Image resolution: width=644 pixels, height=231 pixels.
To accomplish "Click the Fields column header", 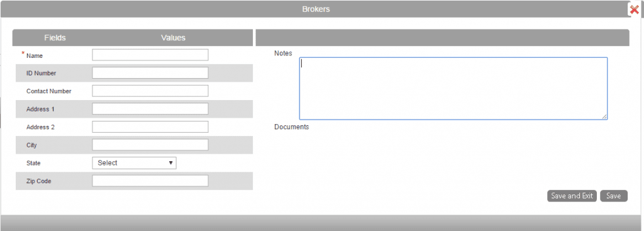I will pos(55,38).
